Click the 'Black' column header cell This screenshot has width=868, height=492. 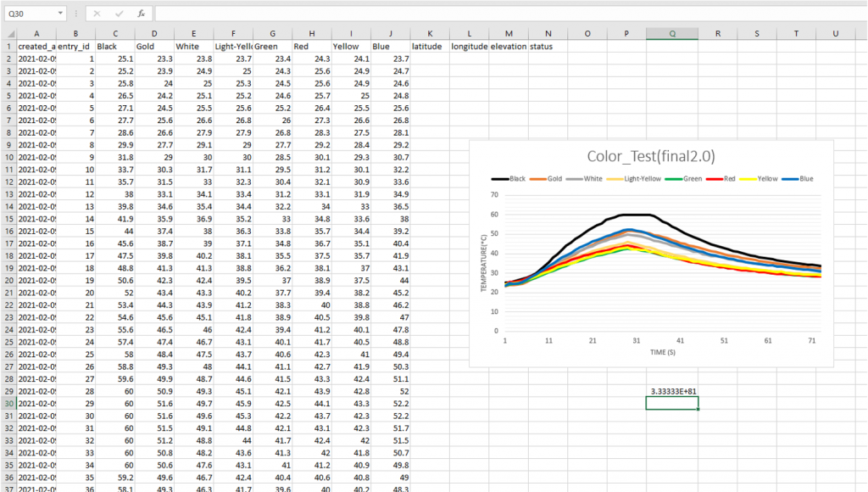click(115, 47)
